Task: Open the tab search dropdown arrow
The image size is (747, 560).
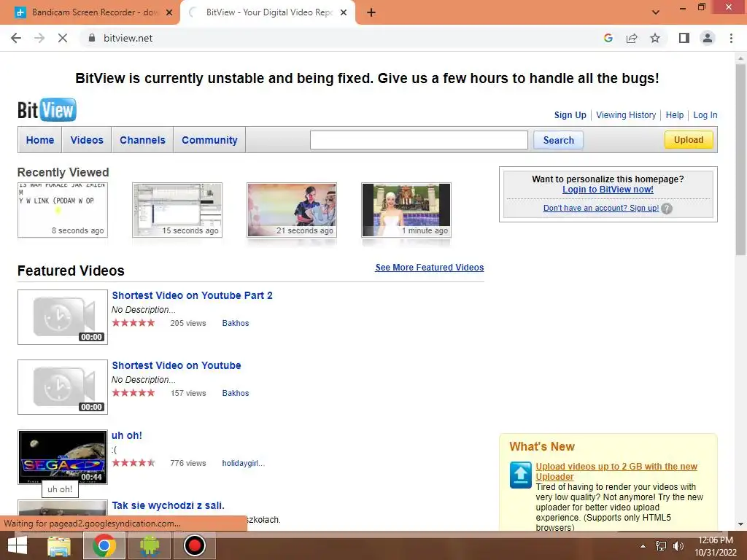Action: (656, 12)
